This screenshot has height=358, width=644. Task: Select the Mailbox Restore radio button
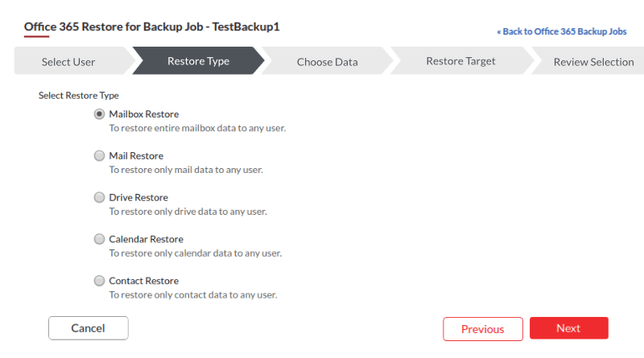pos(99,114)
